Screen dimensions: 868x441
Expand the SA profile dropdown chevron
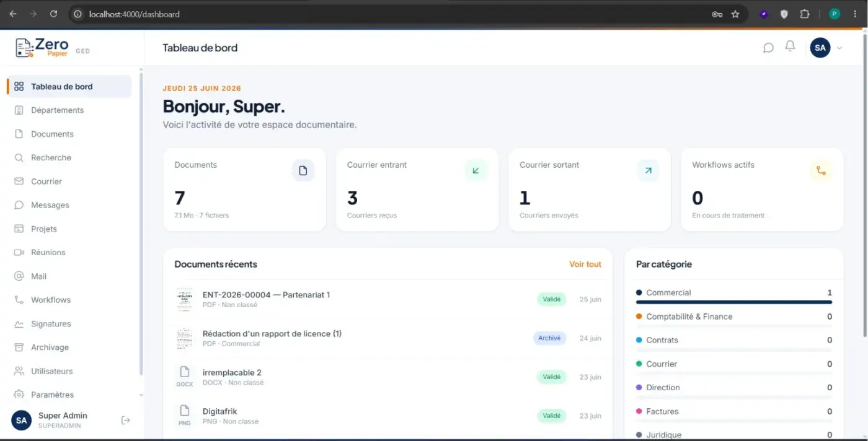(839, 48)
